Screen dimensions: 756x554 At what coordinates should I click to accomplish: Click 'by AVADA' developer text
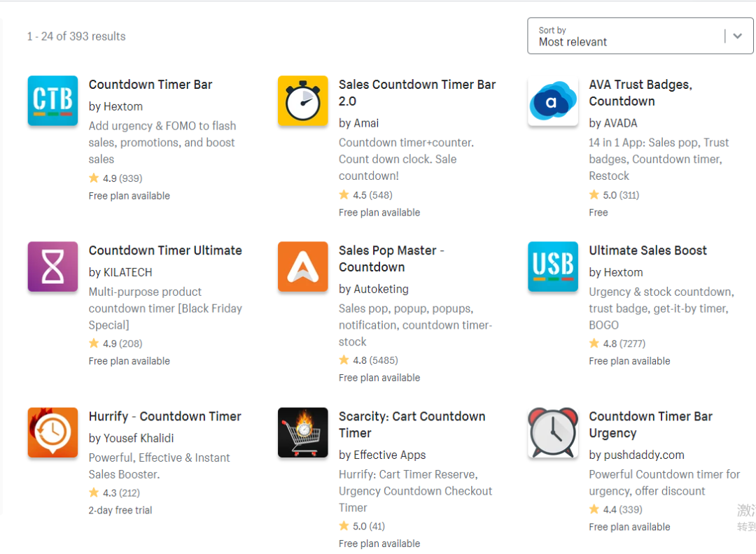(612, 123)
